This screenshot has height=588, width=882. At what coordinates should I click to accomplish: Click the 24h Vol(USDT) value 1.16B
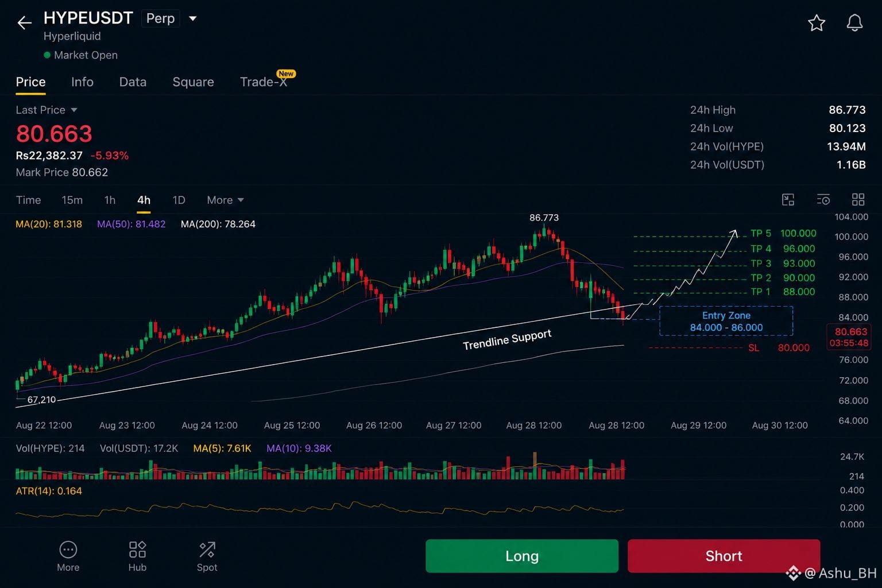tap(851, 165)
